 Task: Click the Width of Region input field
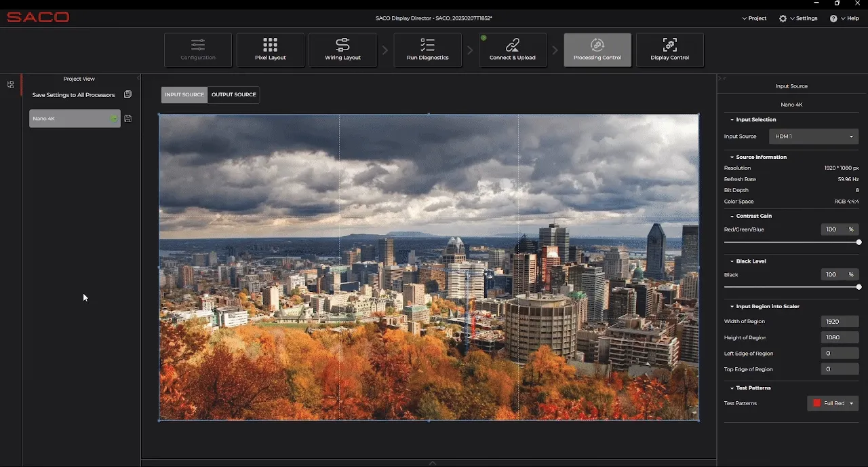(x=839, y=322)
